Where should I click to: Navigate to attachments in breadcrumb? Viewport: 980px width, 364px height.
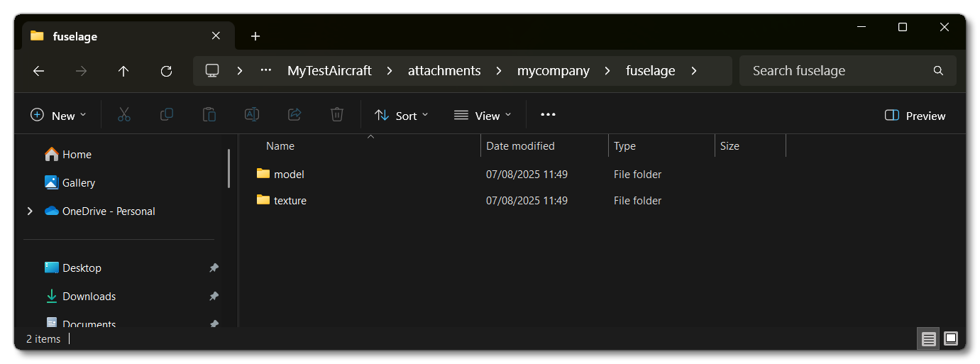coord(444,71)
